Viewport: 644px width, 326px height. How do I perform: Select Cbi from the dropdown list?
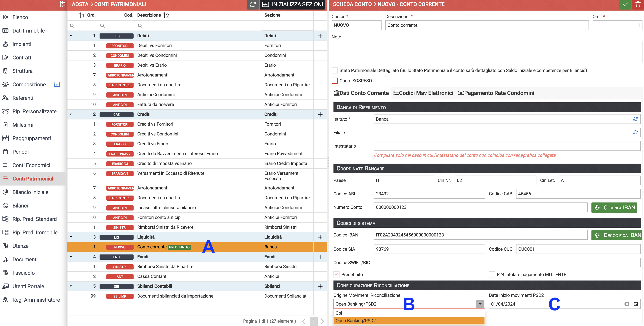[x=339, y=313]
